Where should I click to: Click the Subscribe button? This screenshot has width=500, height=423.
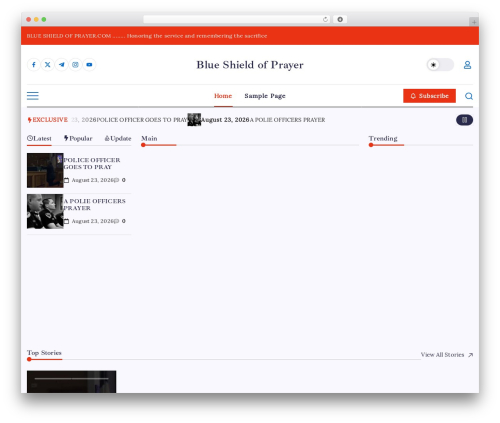coord(429,96)
